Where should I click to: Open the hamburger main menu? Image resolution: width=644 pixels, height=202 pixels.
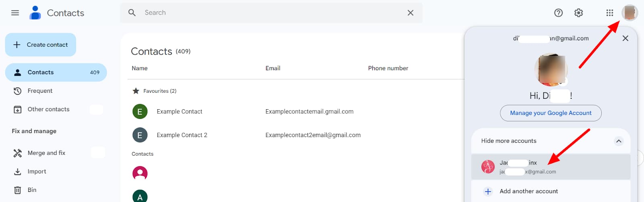coord(15,13)
